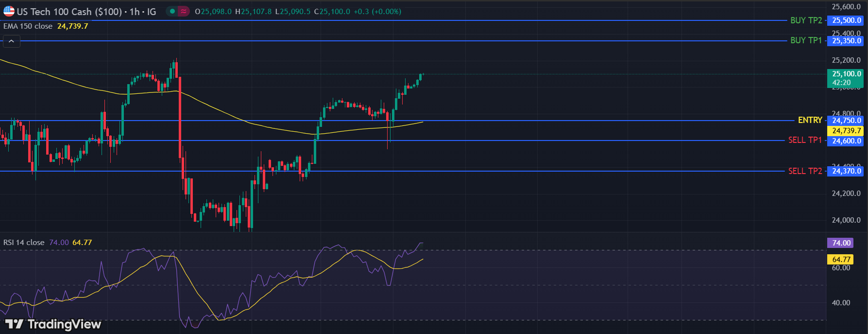Viewport: 868px width, 334px height.
Task: Select the RSI 14 close legend
Action: 24,243
